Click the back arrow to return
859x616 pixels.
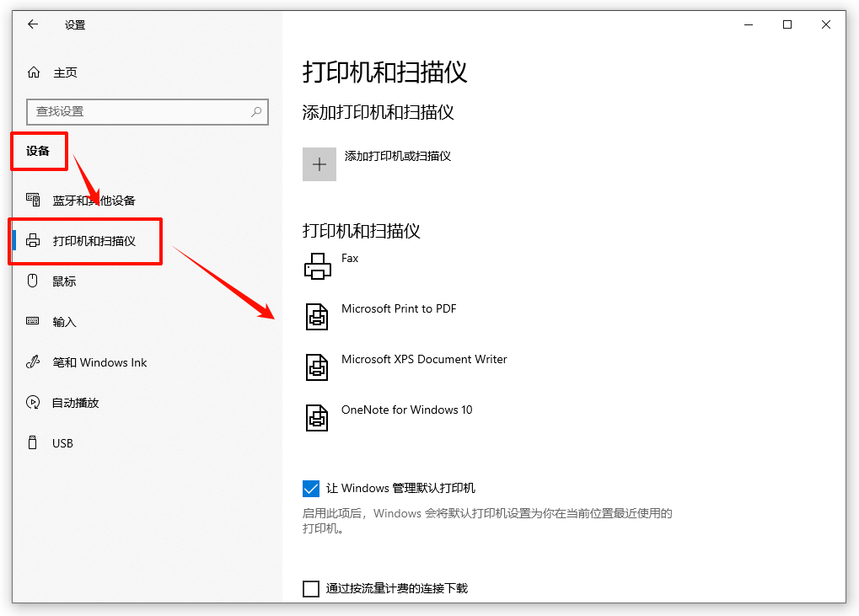pyautogui.click(x=31, y=24)
